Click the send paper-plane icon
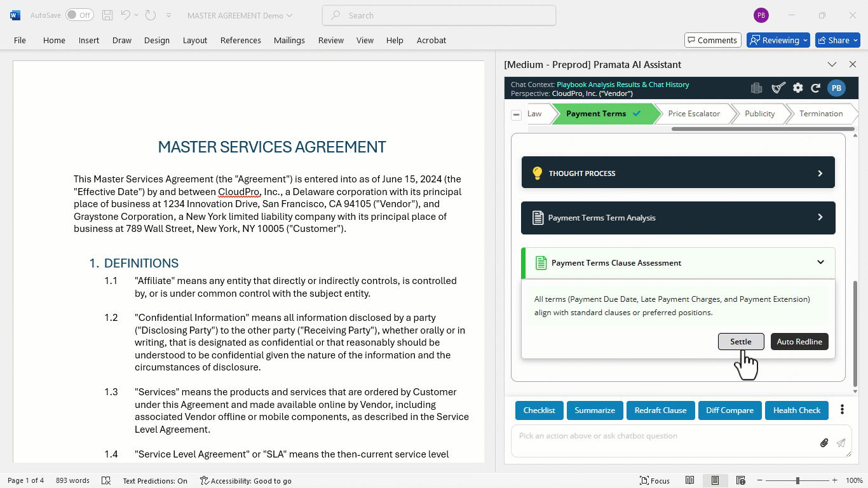The width and height of the screenshot is (868, 488). [x=841, y=443]
